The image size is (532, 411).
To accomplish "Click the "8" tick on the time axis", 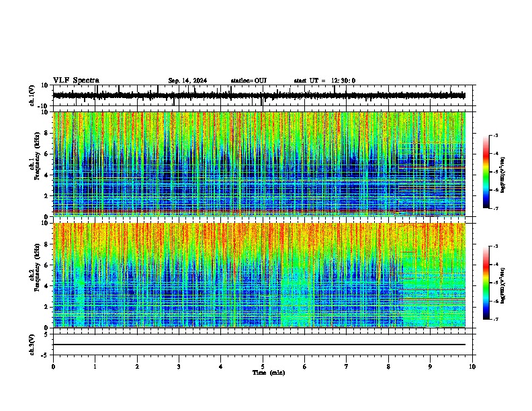I will (388, 367).
